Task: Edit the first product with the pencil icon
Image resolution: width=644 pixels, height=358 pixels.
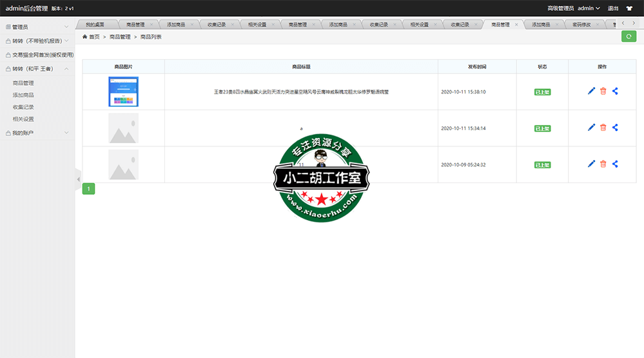Action: (x=591, y=92)
